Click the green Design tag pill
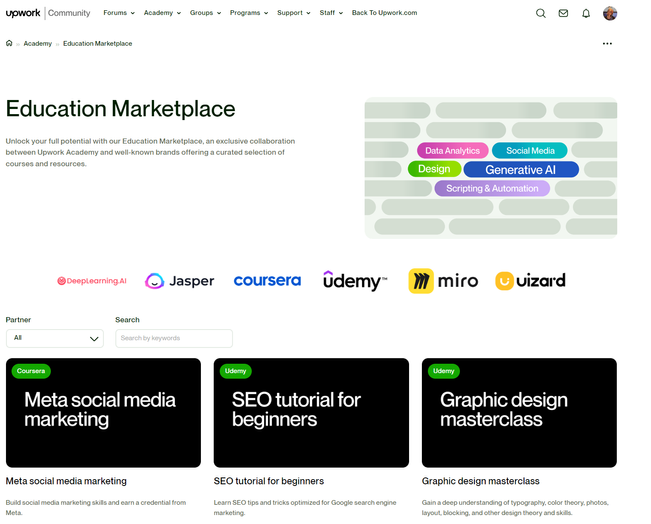 (434, 169)
